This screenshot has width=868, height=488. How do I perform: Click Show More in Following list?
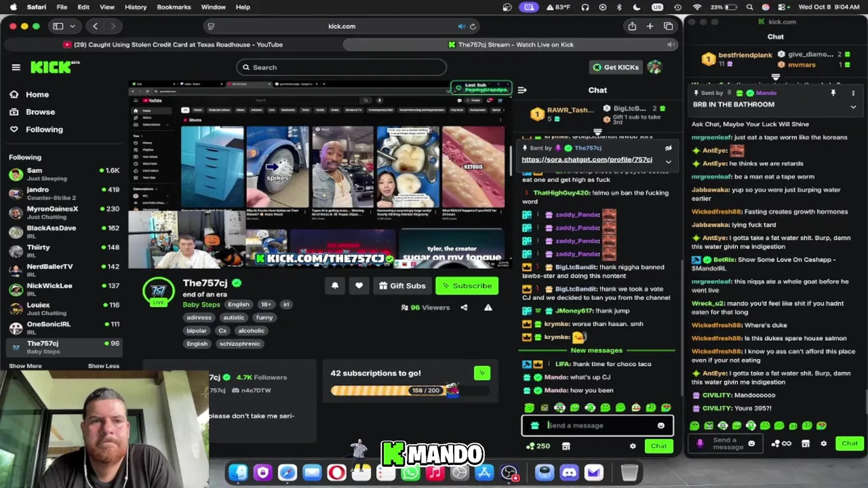(25, 366)
